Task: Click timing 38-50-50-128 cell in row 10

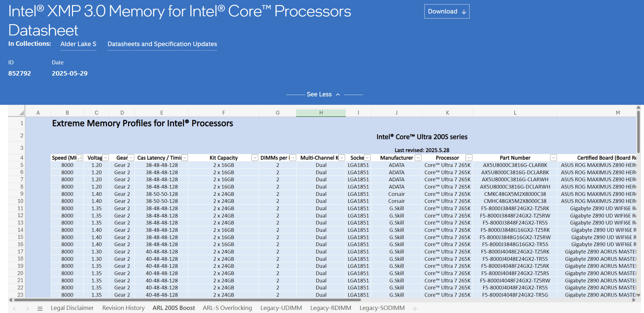Action: [x=162, y=201]
